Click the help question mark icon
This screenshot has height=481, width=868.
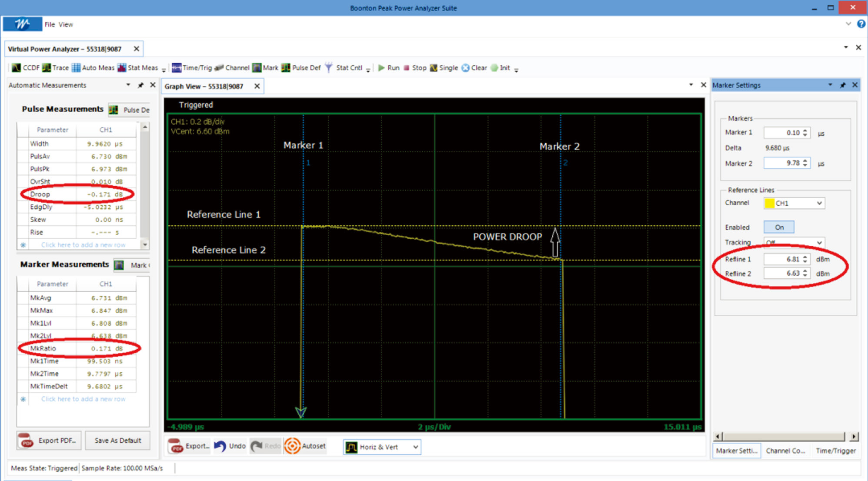tap(861, 24)
